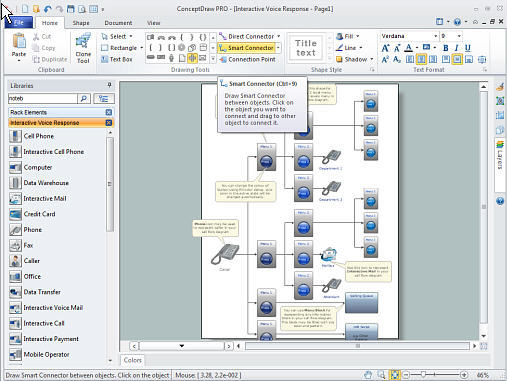Switch to the View ribbon tab
Viewport: 507px width, 381px height.
pos(154,23)
